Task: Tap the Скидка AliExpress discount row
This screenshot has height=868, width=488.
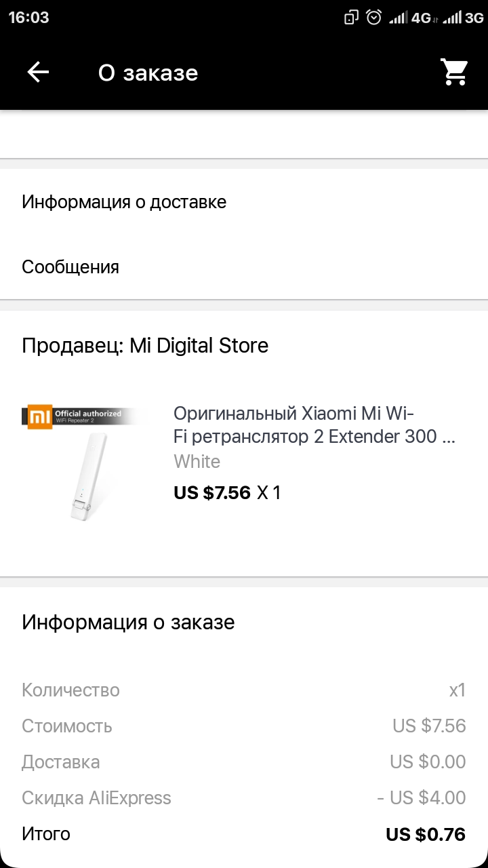Action: [x=244, y=797]
